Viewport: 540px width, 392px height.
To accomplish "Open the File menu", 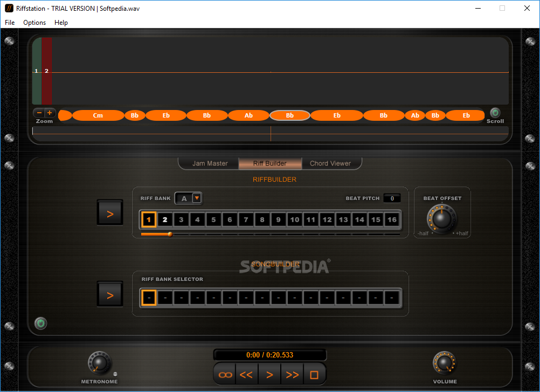I will click(10, 23).
